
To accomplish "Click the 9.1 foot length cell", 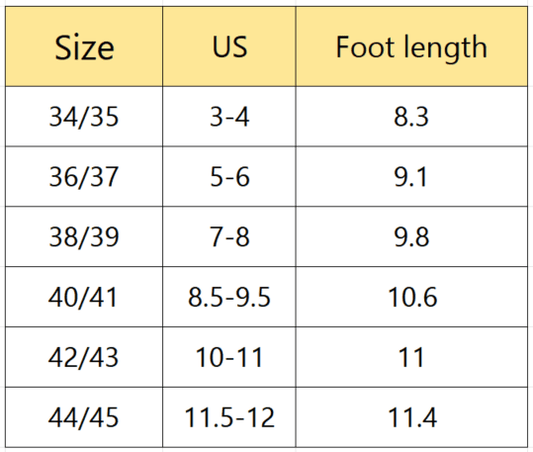I will coord(411,177).
